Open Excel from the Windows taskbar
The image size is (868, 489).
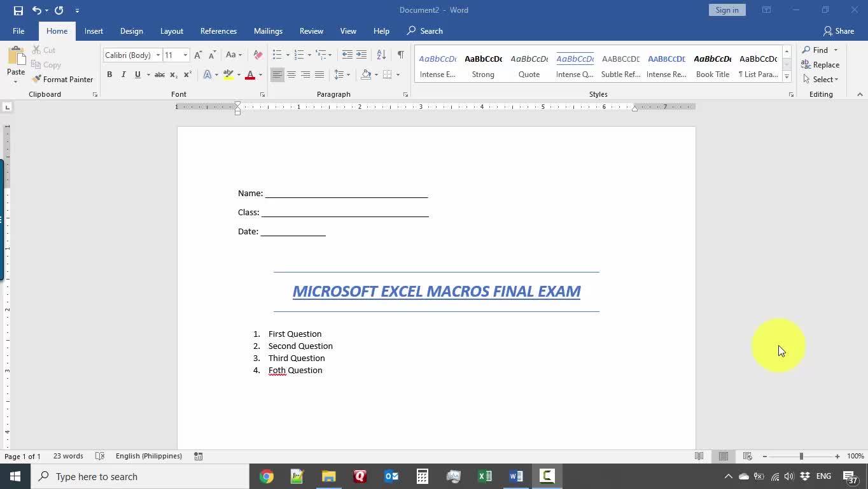coord(485,476)
